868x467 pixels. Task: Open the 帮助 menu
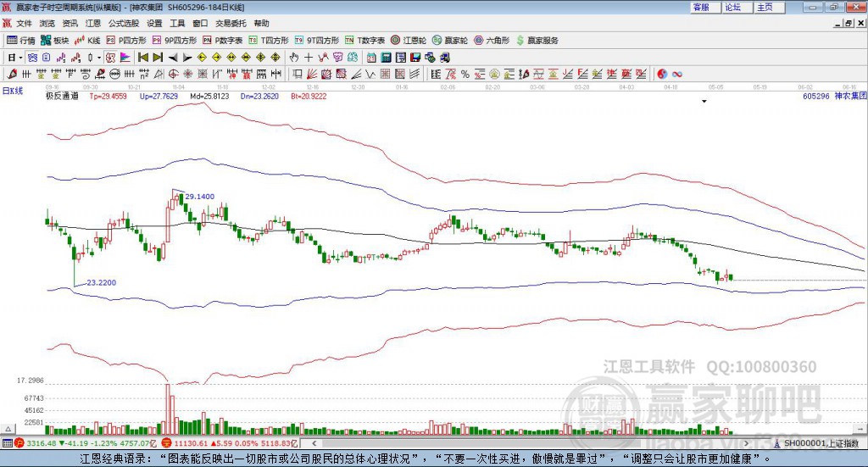coord(261,23)
